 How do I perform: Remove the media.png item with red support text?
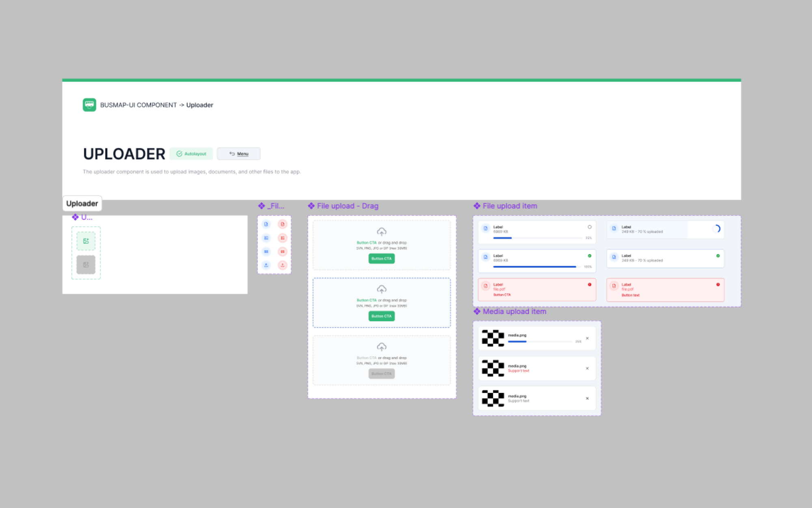pos(587,368)
